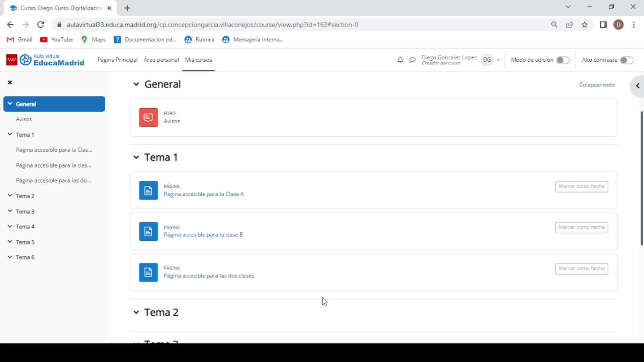Click the Avisos forum icon

[x=148, y=117]
